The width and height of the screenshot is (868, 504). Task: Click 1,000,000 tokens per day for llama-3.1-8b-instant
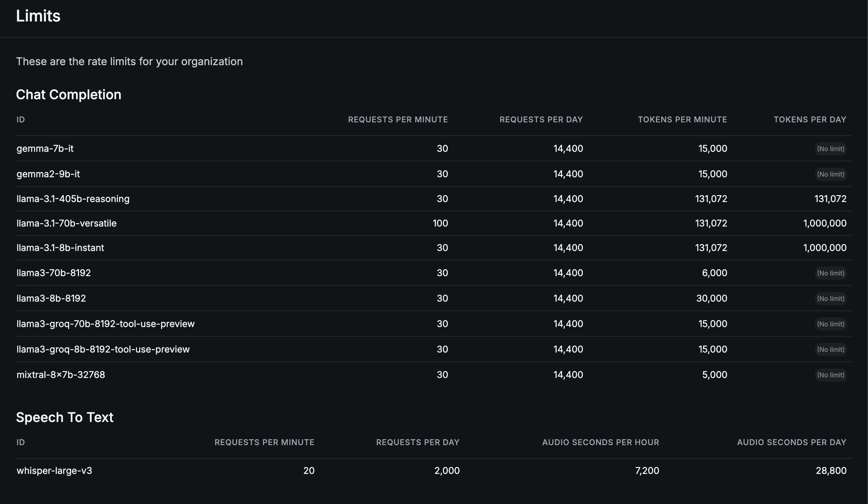tap(825, 247)
